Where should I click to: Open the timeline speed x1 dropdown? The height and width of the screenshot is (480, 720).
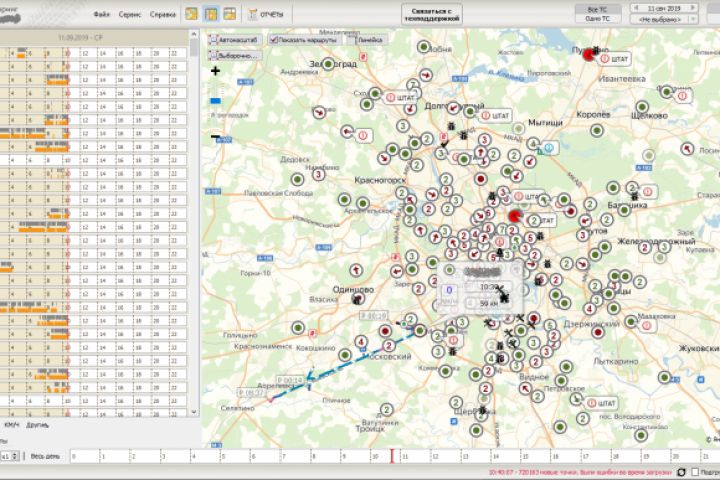(9, 456)
